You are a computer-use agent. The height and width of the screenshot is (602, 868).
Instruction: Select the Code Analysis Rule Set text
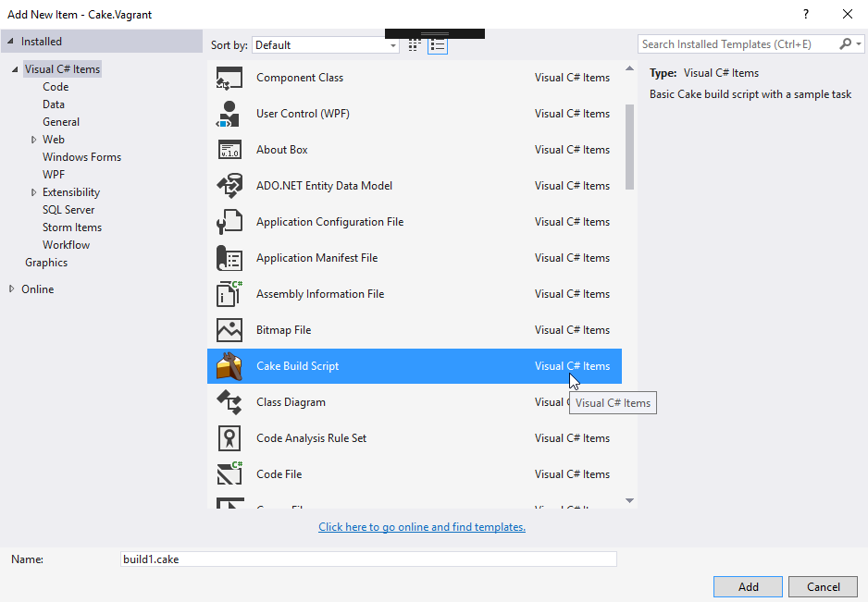311,438
